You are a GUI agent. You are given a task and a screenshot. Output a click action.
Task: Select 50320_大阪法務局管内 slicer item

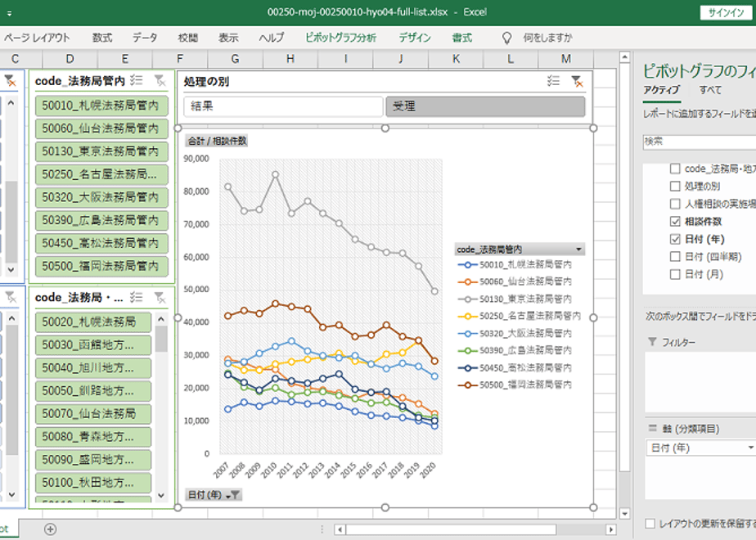coord(101,197)
